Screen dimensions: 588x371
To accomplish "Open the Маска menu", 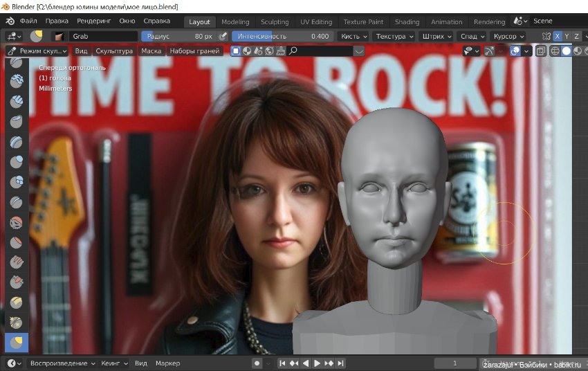I will pos(151,51).
